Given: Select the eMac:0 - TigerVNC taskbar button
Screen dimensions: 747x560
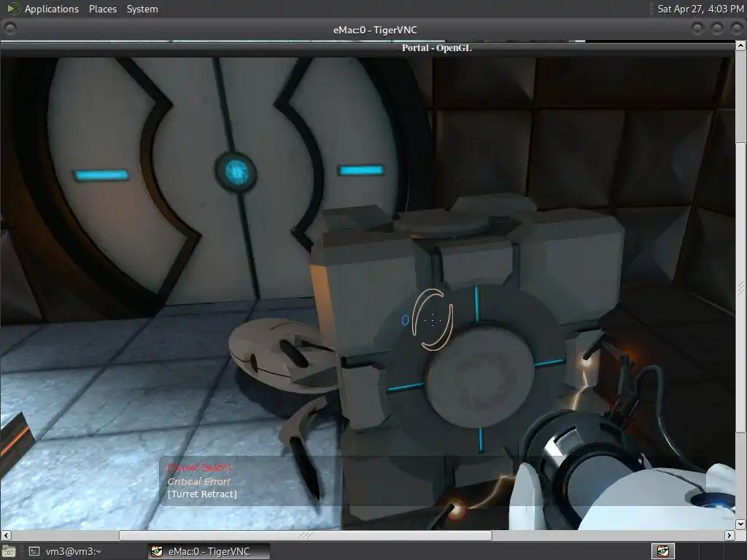Looking at the screenshot, I should pyautogui.click(x=208, y=551).
